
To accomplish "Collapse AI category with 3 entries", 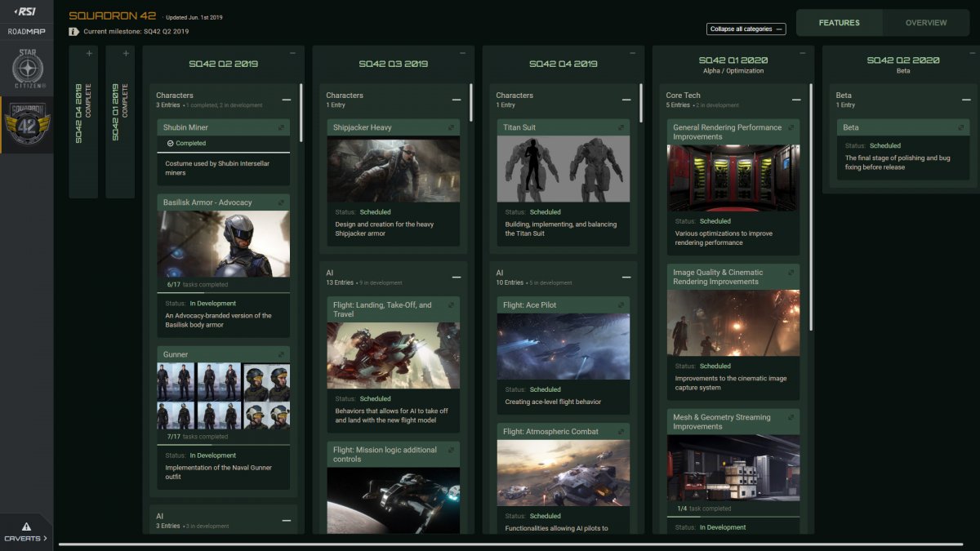I will click(x=286, y=520).
